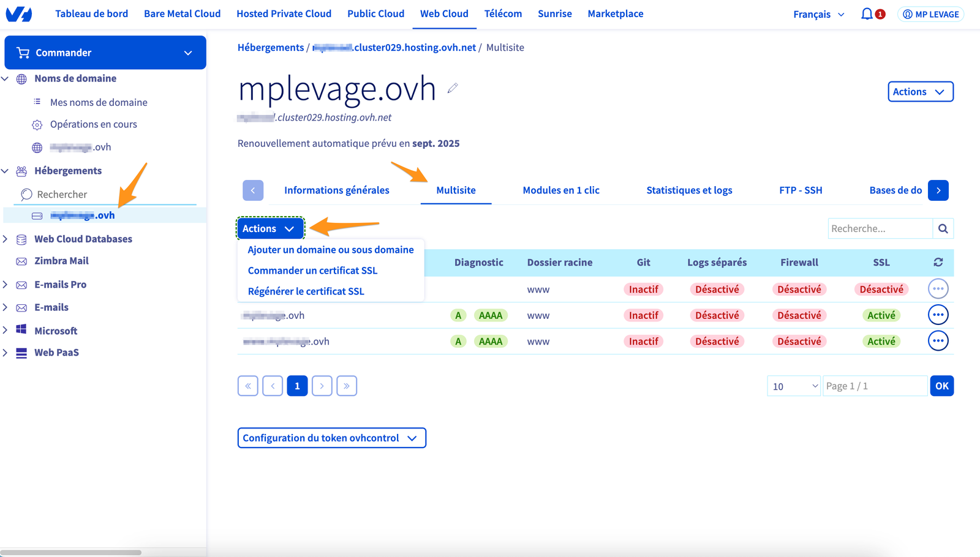Click the gear icon by Opérations en cours

(x=37, y=125)
